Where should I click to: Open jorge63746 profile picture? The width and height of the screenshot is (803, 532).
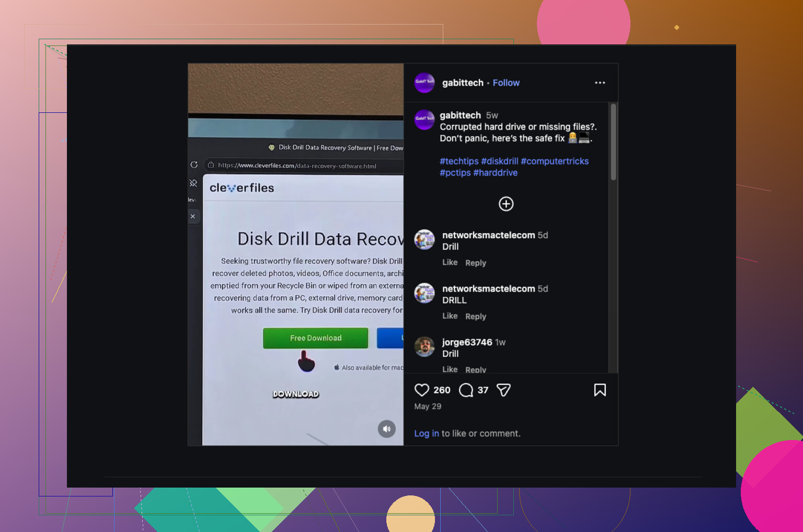pos(425,346)
